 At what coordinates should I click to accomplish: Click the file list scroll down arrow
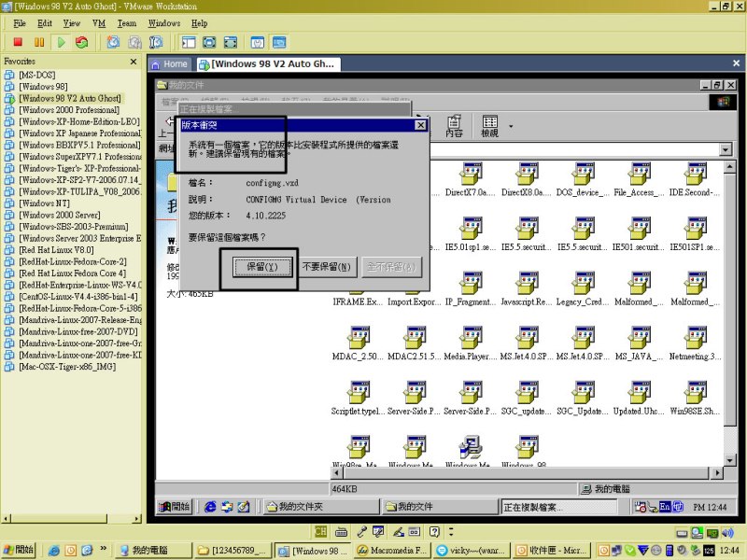pos(729,460)
